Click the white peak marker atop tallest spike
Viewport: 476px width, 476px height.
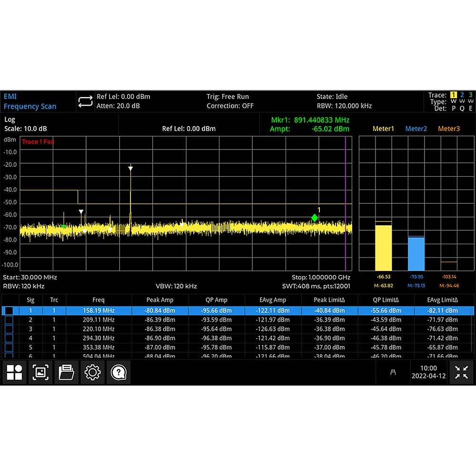(130, 169)
